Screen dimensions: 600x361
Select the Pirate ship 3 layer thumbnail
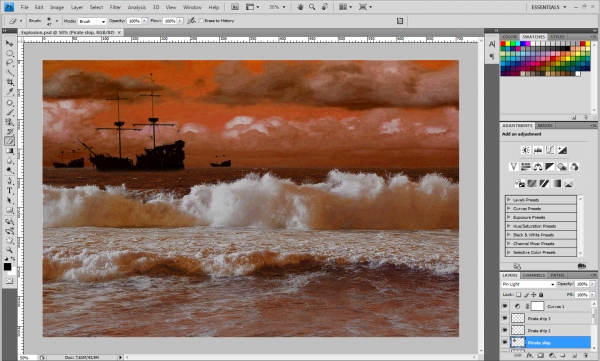(518, 318)
